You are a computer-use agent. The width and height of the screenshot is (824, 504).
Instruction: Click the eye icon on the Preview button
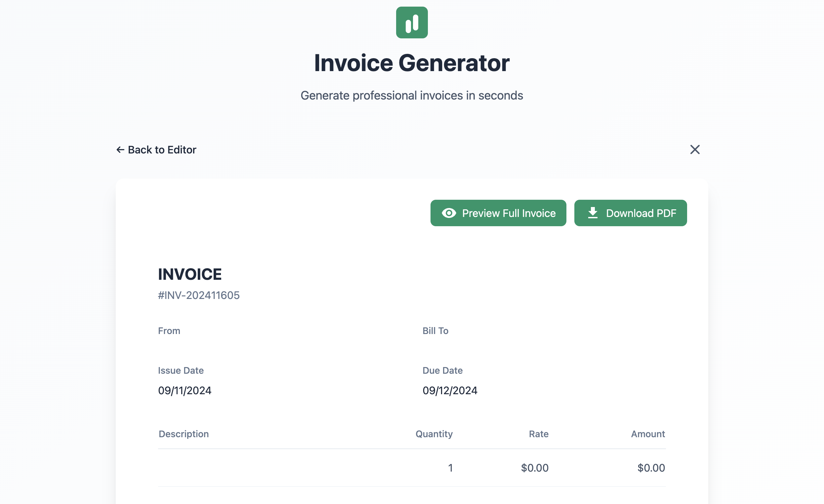(x=448, y=213)
